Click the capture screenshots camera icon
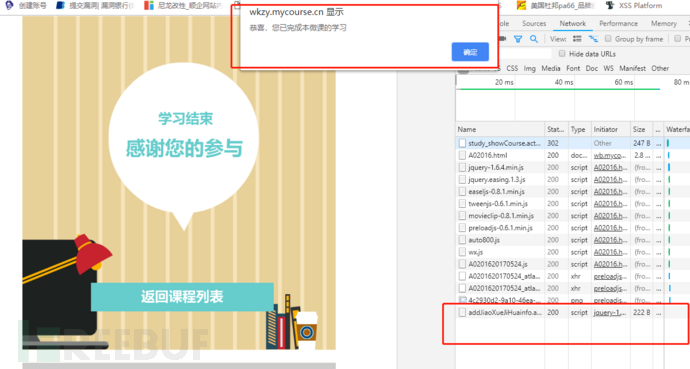690x369 pixels. click(x=503, y=39)
